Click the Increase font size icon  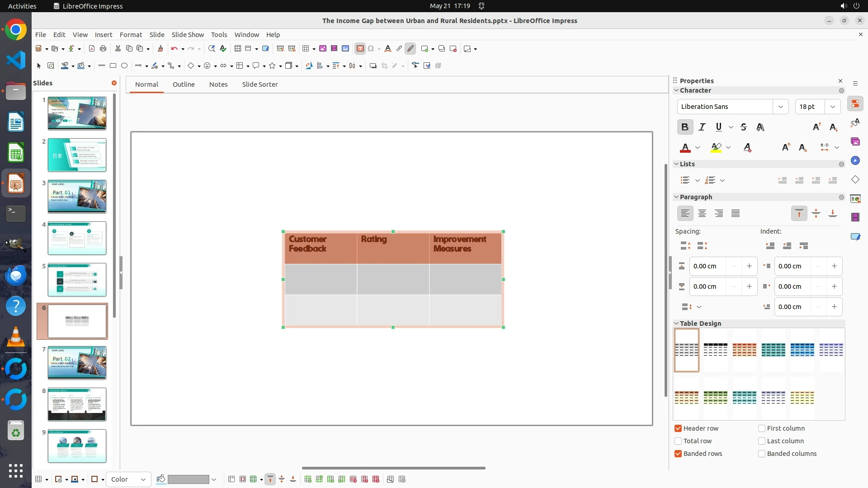tap(816, 127)
